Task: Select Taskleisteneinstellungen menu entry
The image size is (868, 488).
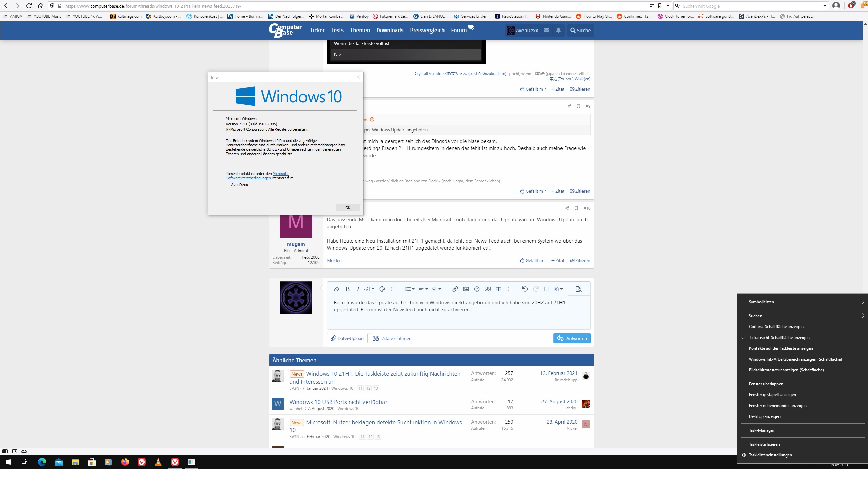Action: point(770,455)
